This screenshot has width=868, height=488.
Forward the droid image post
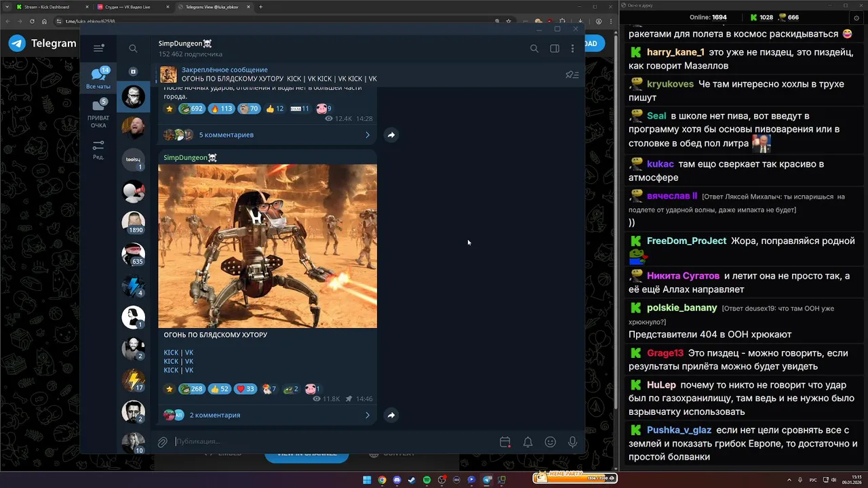[391, 415]
